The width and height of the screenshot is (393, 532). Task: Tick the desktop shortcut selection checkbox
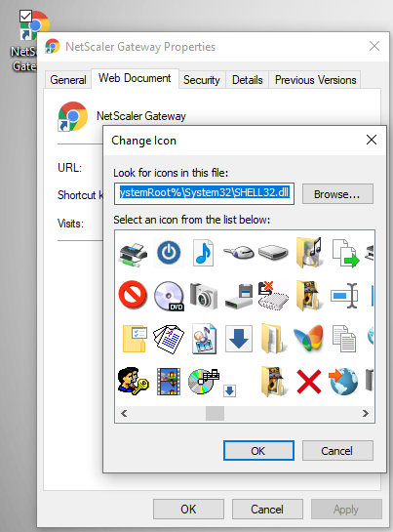point(25,16)
